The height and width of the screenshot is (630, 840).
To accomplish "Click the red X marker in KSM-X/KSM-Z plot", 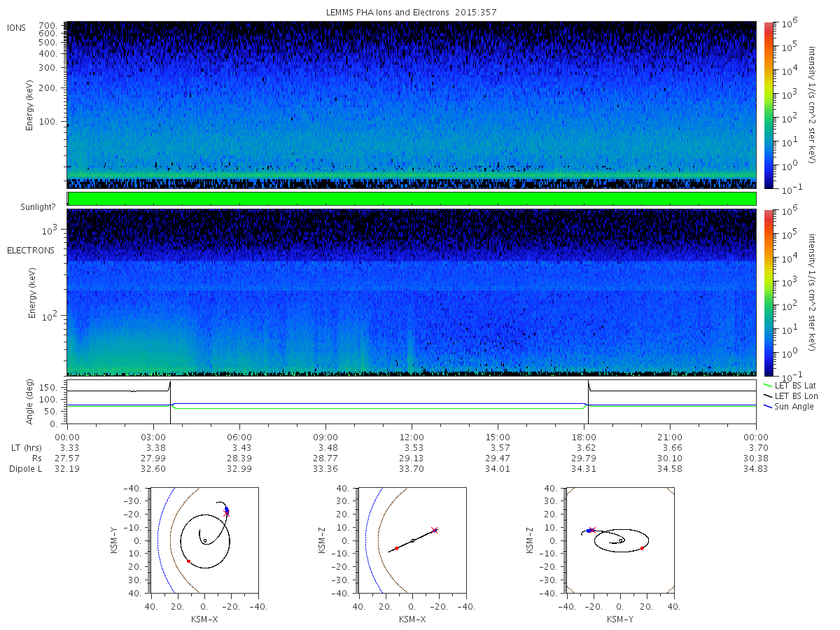I will [435, 530].
